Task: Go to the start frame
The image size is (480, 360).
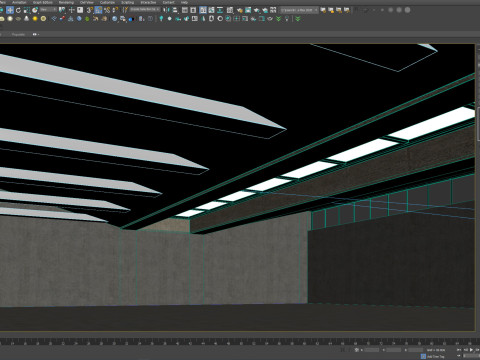Action: click(459, 350)
